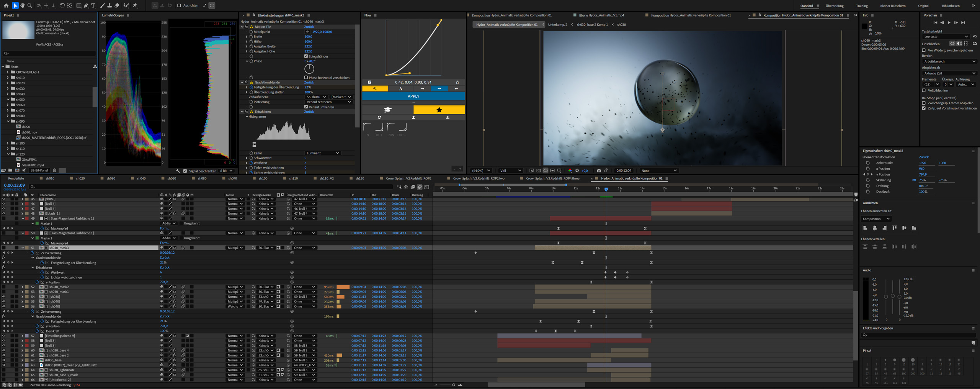Open the zoom level dropdown showing (64,9%)
Screen dimensions: 980x389
pos(480,170)
